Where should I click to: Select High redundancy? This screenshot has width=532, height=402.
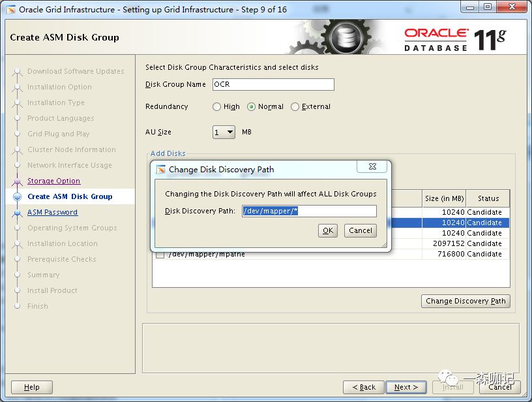[x=216, y=106]
